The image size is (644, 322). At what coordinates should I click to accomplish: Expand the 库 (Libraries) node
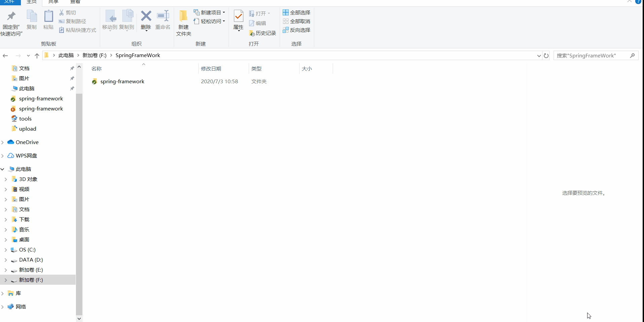(3, 293)
